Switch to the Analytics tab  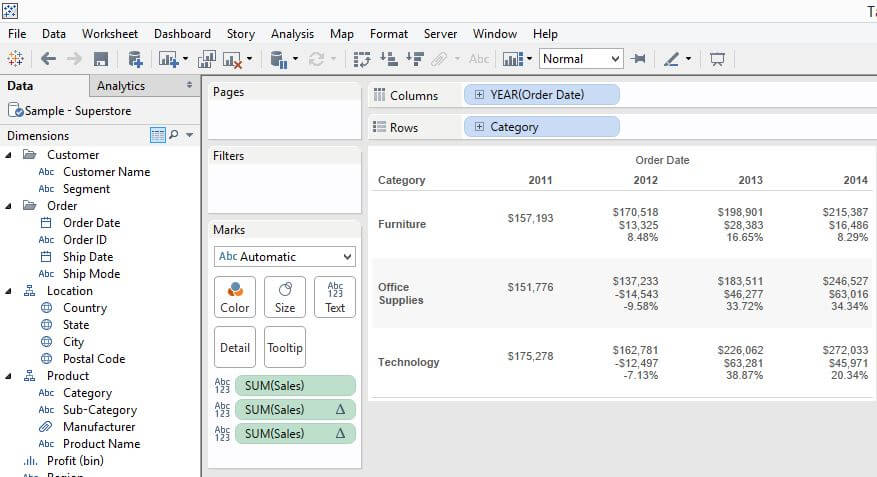point(144,86)
